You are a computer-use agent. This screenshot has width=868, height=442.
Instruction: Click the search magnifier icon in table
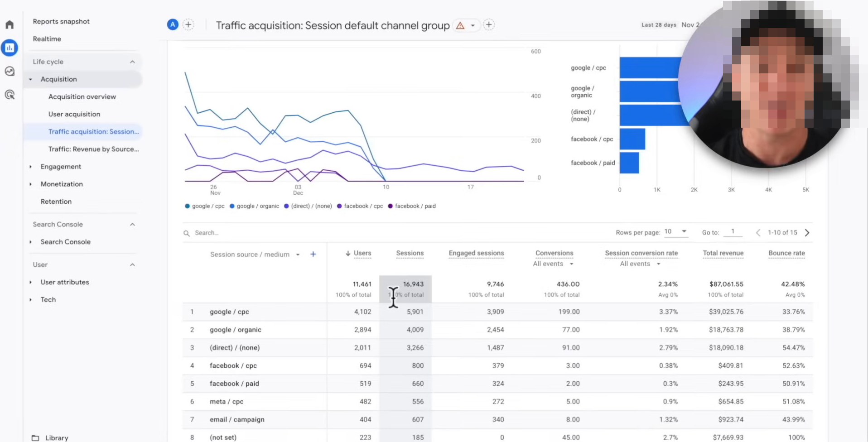186,233
